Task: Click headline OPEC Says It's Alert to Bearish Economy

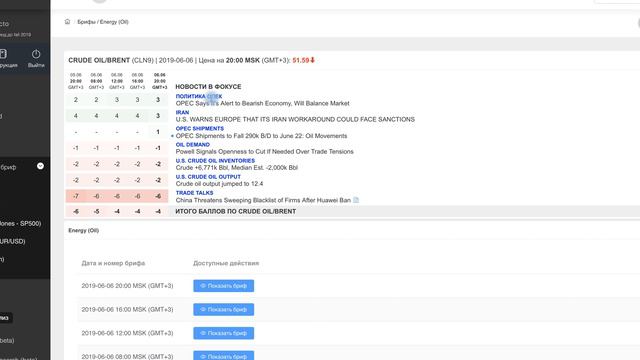Action: tap(262, 103)
